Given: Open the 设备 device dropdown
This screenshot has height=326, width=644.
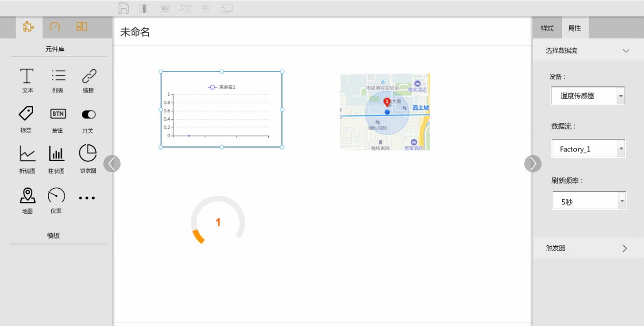Looking at the screenshot, I should click(x=588, y=96).
